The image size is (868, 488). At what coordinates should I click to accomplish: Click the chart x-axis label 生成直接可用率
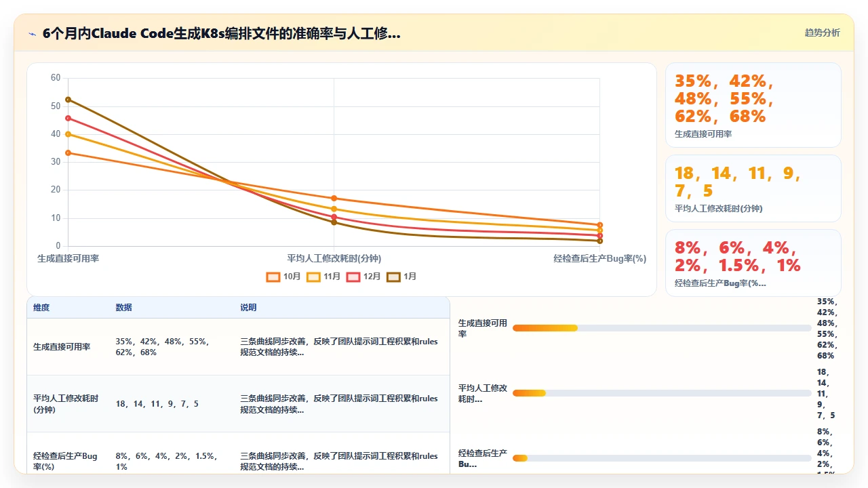pos(68,258)
